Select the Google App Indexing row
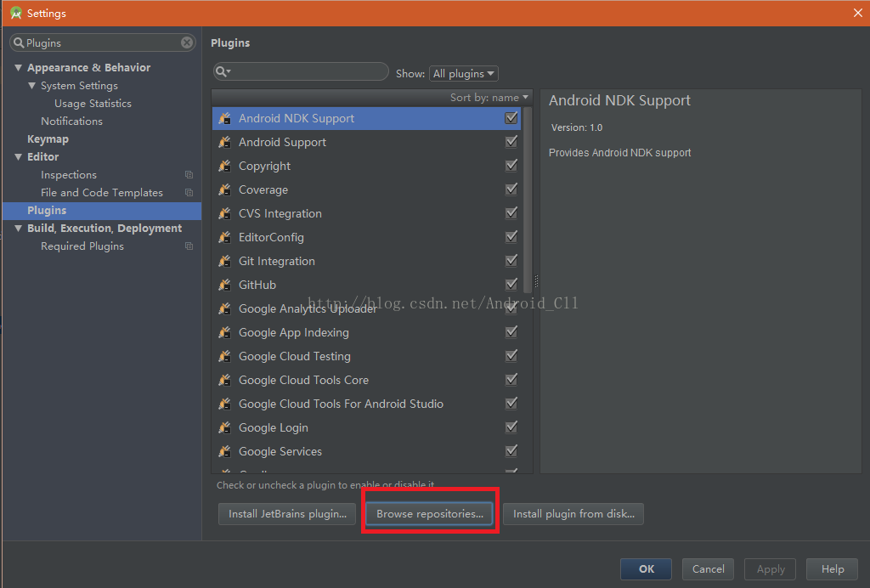The width and height of the screenshot is (870, 588). point(366,332)
